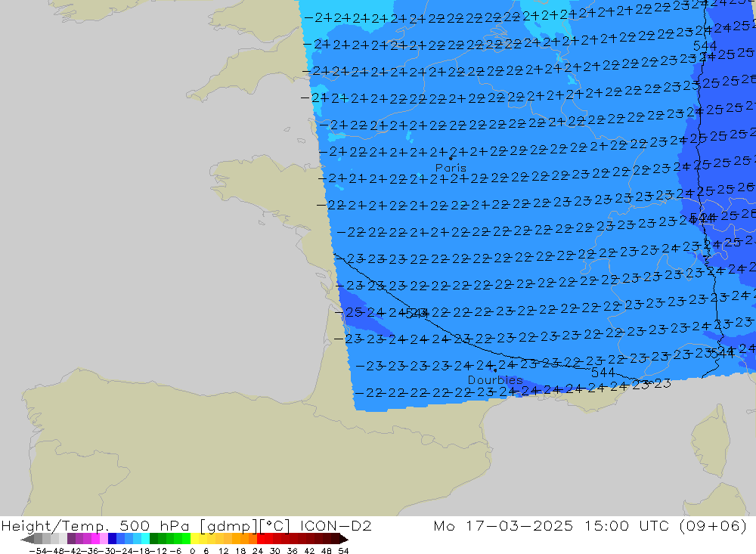
Task: Click the 'Height/Temp. 500 hPa' title text
Action: pyautogui.click(x=95, y=526)
